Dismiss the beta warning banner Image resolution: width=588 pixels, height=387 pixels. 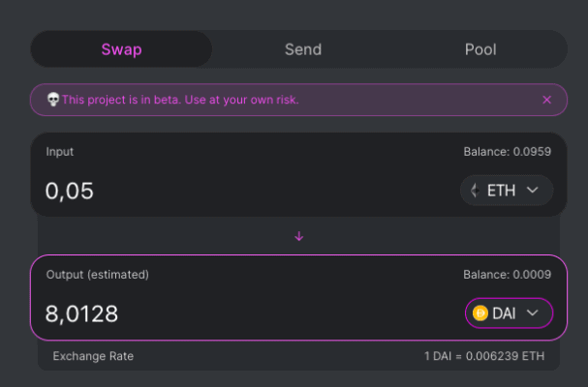coord(546,100)
